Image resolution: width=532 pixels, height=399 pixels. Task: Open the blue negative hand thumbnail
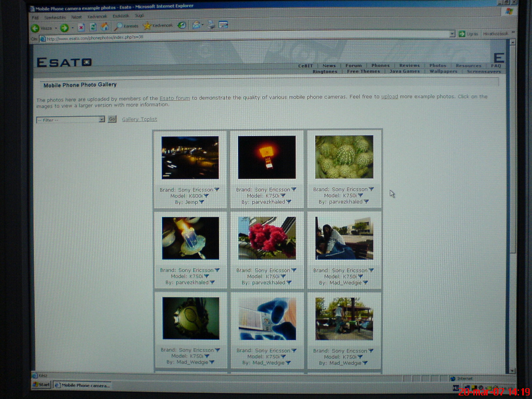(x=267, y=319)
